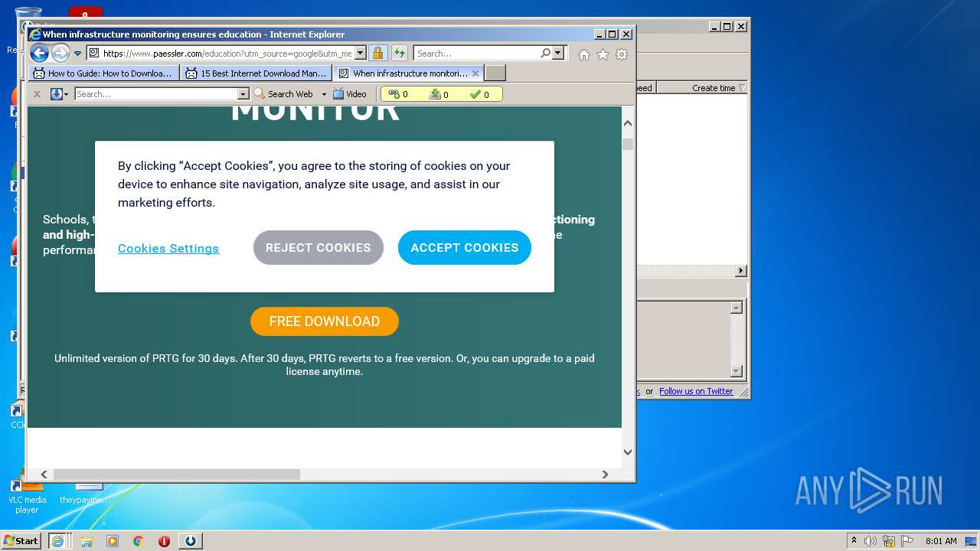980x551 pixels.
Task: Open the Opera taskbar icon
Action: point(164,541)
